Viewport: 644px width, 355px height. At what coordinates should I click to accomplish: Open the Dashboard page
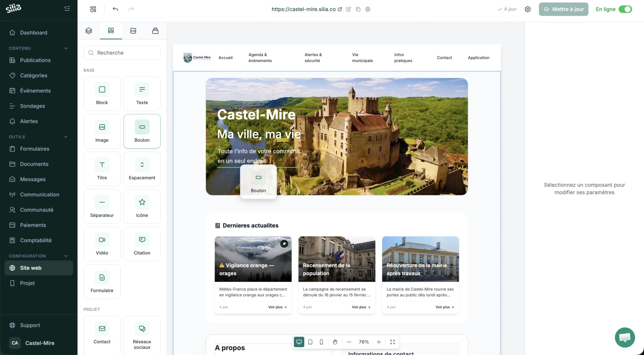39,32
